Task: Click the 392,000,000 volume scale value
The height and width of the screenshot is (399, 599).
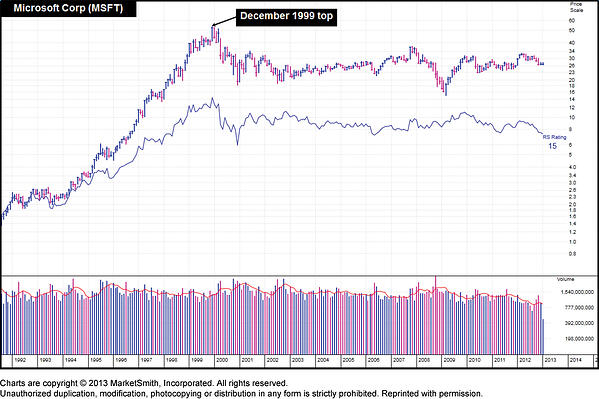Action: pyautogui.click(x=579, y=323)
